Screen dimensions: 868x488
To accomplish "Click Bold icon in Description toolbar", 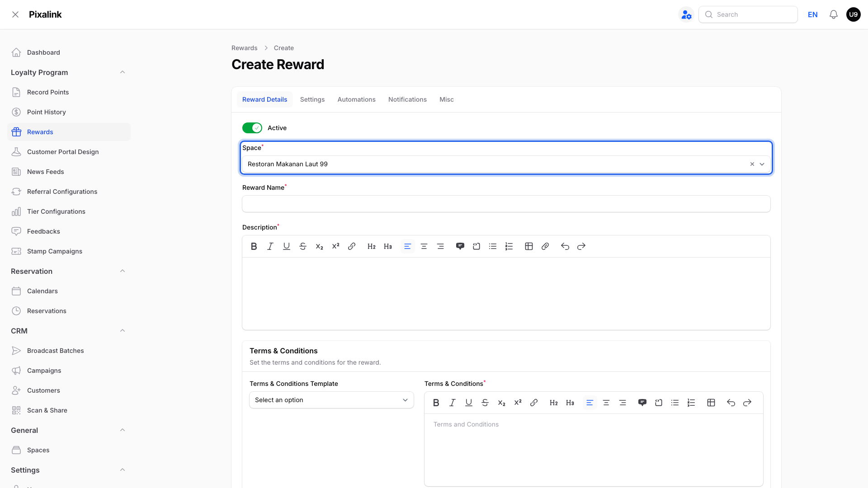I will (x=254, y=246).
